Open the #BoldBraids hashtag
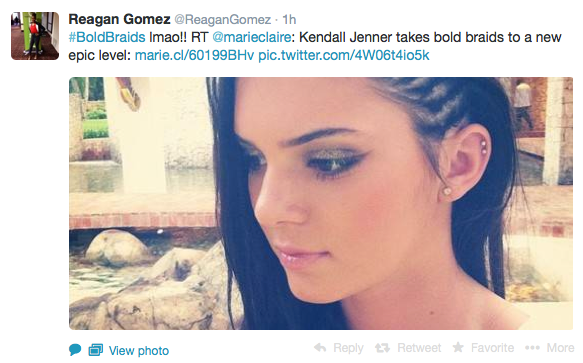Viewport: 583px width, 363px height. [x=107, y=37]
